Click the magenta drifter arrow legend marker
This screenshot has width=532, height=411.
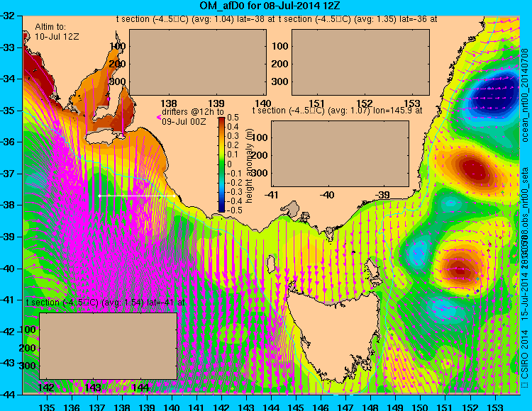pos(158,117)
